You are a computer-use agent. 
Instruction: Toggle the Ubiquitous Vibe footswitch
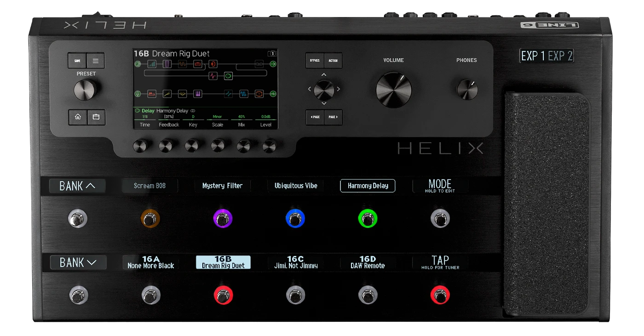pyautogui.click(x=295, y=219)
